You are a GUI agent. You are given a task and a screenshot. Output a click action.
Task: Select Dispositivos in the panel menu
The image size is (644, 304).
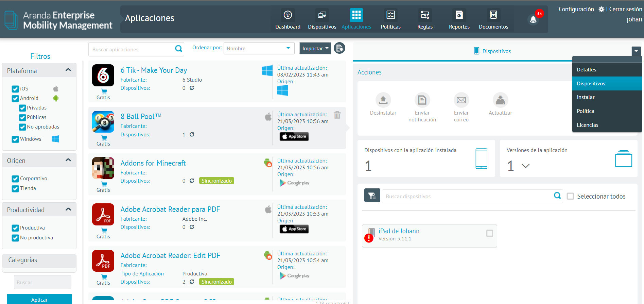(607, 84)
